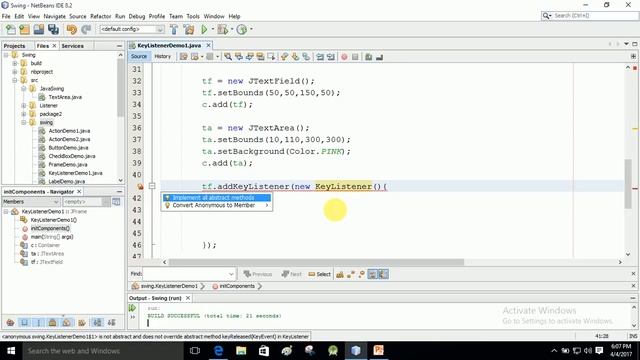Click the Save All toolbar icon
The width and height of the screenshot is (640, 360).
click(x=53, y=29)
